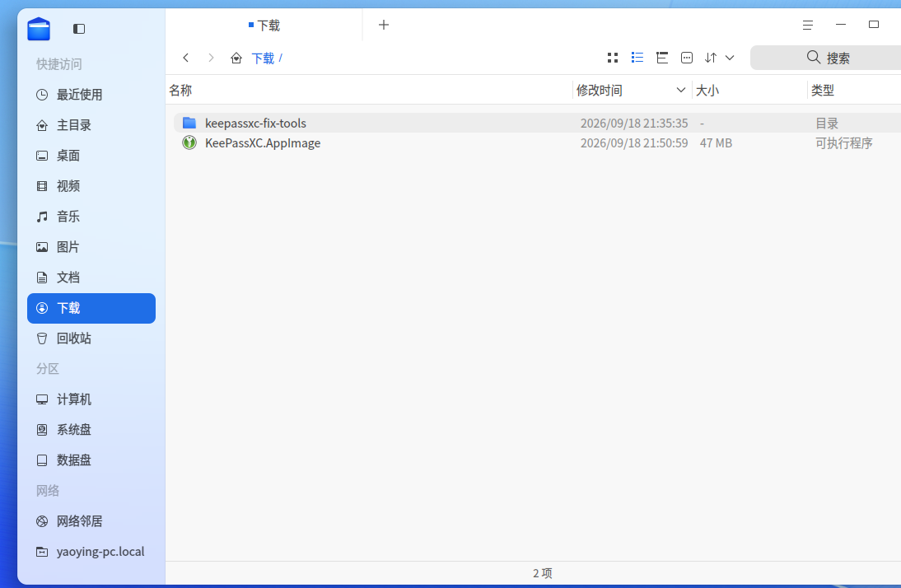Open 回收站 in the sidebar
Viewport: 901px width, 588px height.
point(91,338)
